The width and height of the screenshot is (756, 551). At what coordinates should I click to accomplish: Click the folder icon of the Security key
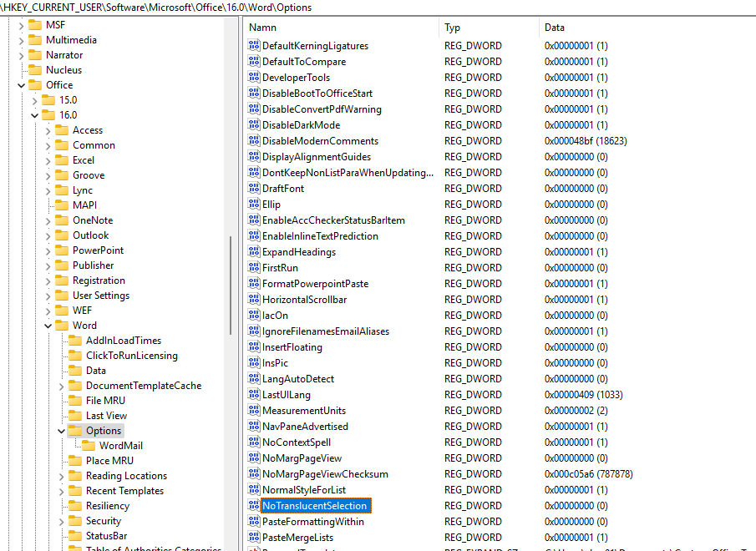[75, 521]
